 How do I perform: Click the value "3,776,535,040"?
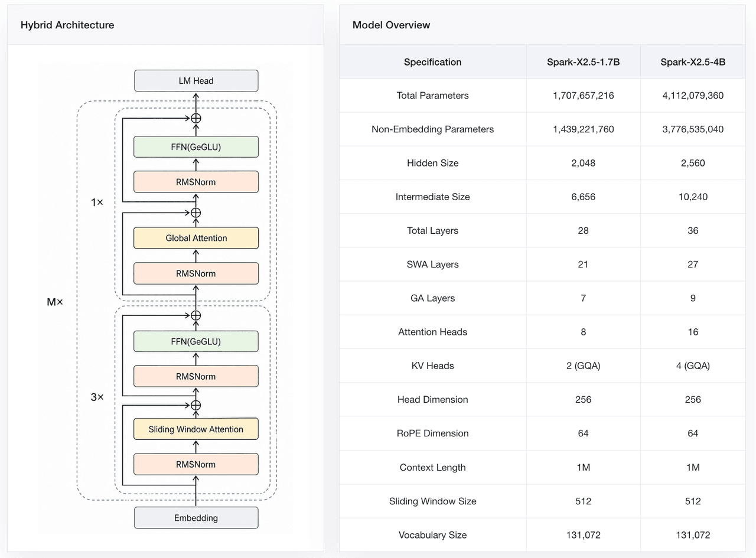(x=693, y=129)
